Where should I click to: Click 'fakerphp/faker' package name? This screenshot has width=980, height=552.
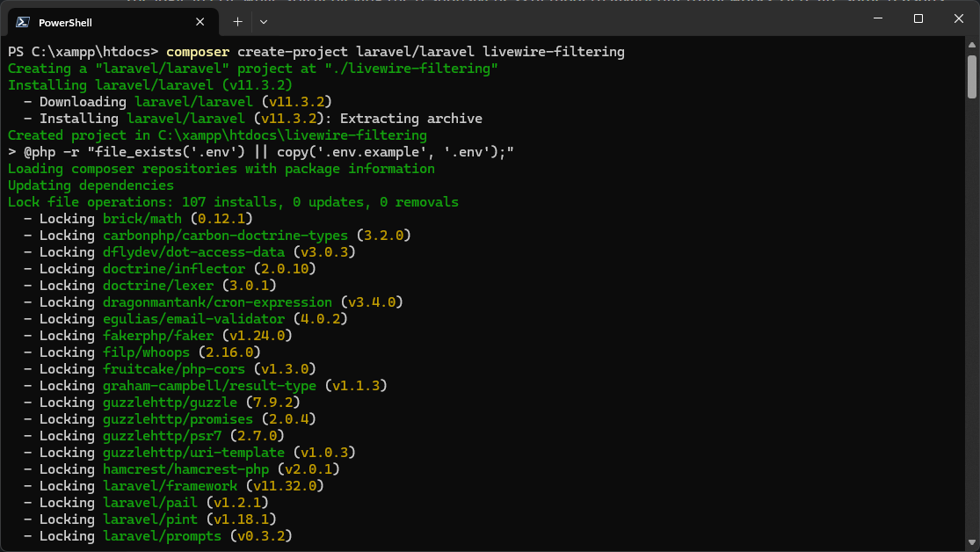coord(159,336)
